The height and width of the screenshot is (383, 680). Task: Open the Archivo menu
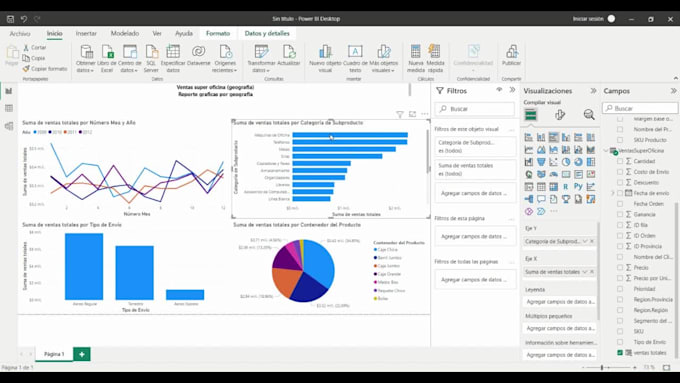20,33
